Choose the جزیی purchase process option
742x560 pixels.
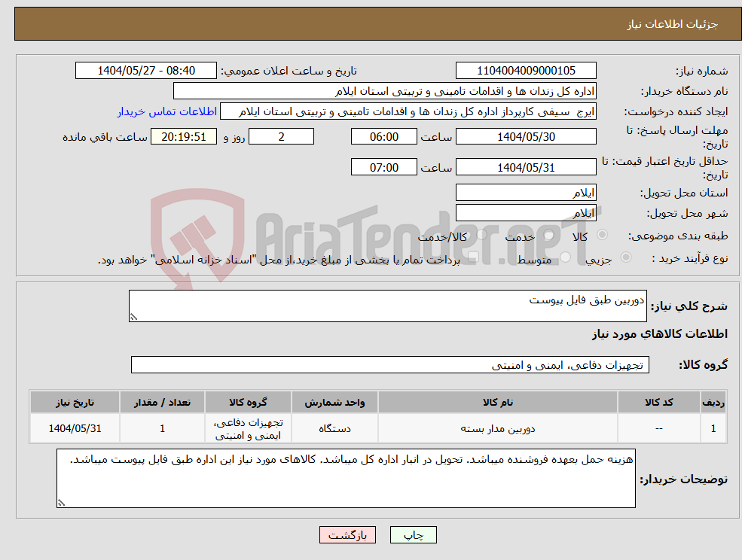pos(625,256)
